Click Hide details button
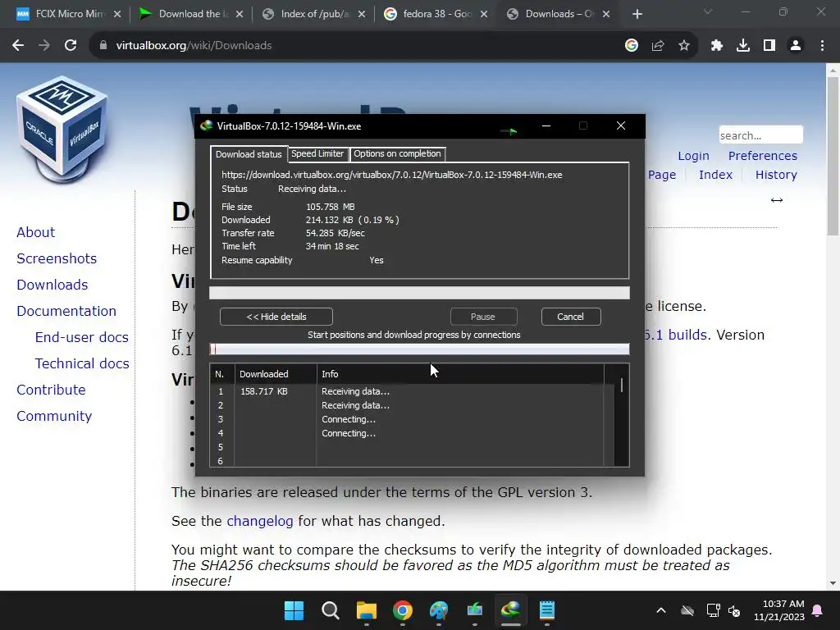 (x=276, y=317)
